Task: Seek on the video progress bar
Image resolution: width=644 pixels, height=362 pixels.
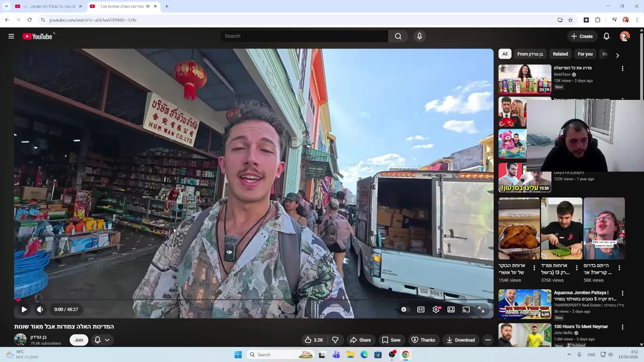Action: pos(254,300)
